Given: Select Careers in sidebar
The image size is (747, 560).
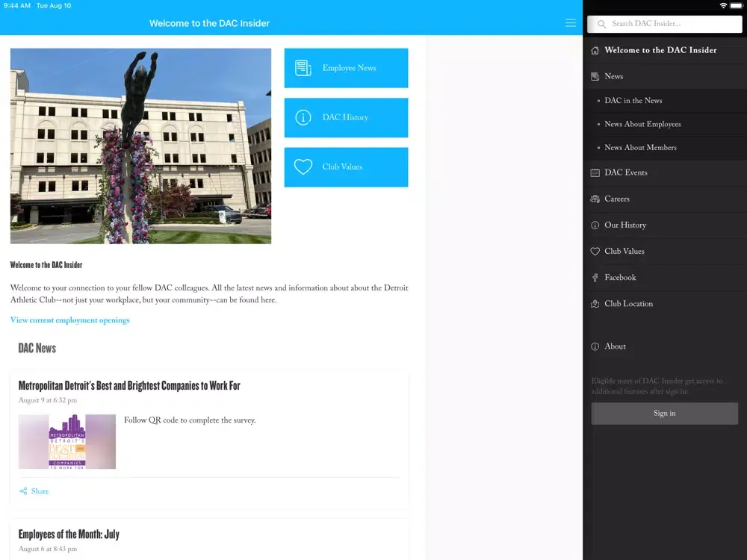Looking at the screenshot, I should [665, 199].
